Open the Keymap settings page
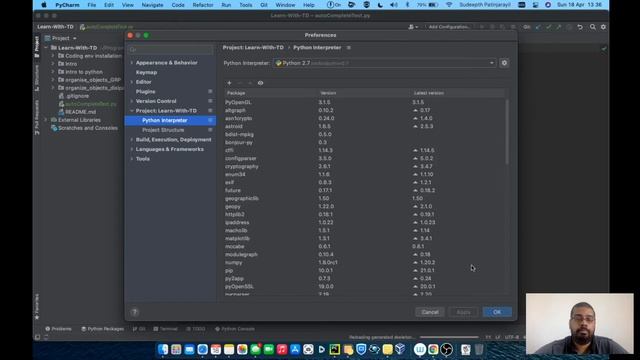 146,72
